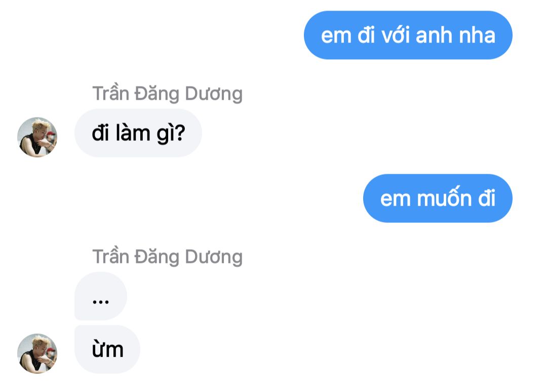Click the word "làm" in the gray bubble
Screen dimensions: 547x392
(x=133, y=133)
